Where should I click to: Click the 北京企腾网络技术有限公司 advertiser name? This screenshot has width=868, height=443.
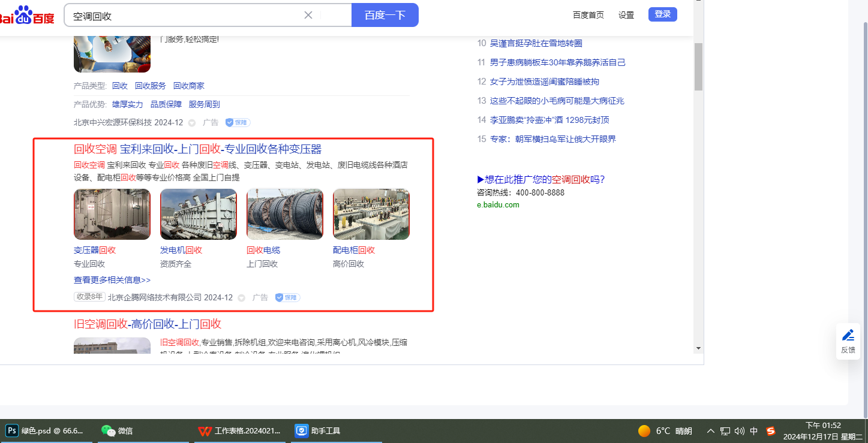[155, 297]
